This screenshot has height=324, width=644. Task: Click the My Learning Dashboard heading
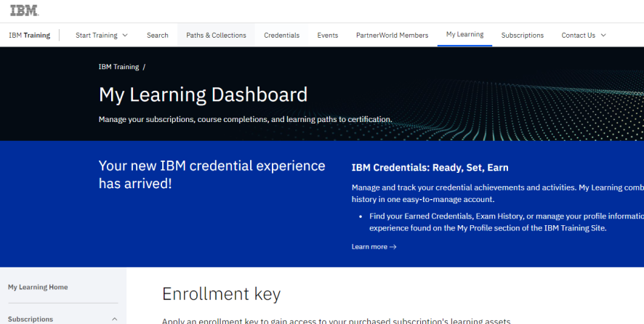(203, 94)
